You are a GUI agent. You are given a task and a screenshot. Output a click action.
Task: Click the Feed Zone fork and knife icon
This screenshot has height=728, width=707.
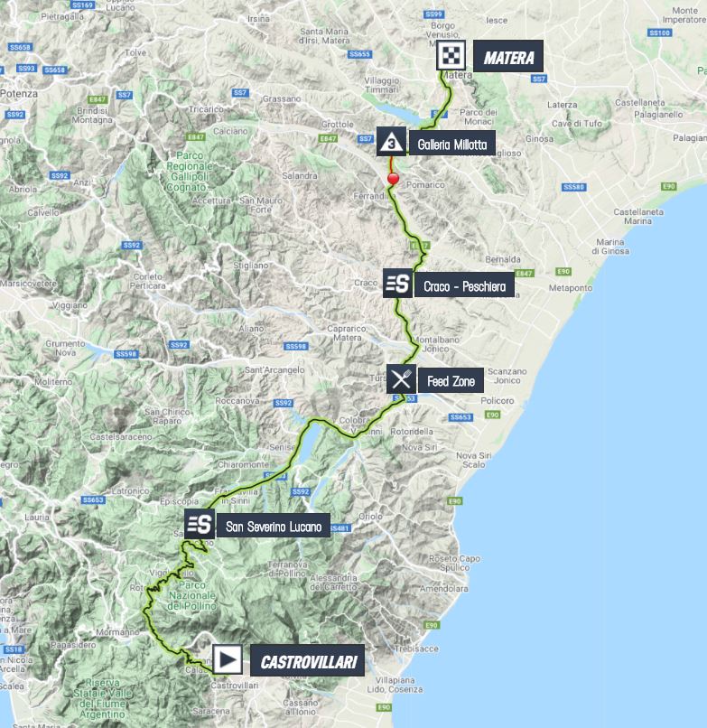401,378
